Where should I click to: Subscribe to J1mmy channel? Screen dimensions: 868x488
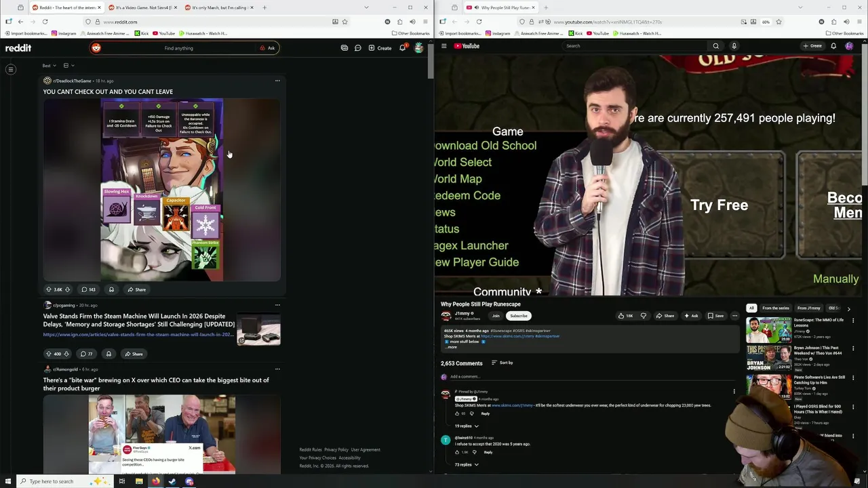tap(519, 316)
